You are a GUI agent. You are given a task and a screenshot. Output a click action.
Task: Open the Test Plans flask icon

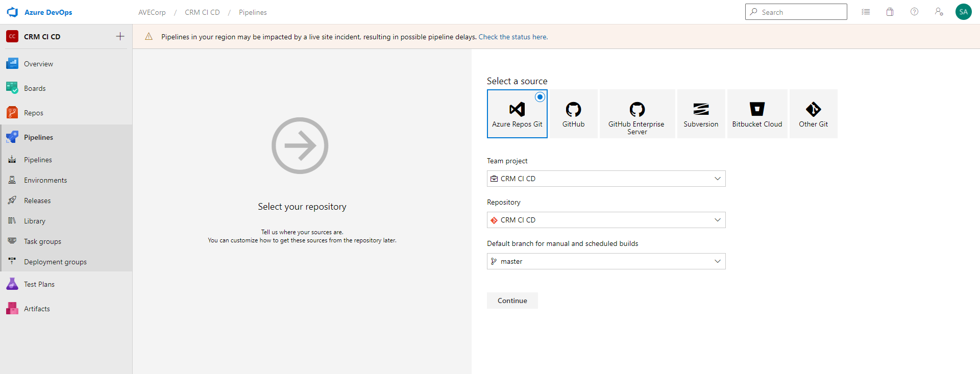point(12,284)
